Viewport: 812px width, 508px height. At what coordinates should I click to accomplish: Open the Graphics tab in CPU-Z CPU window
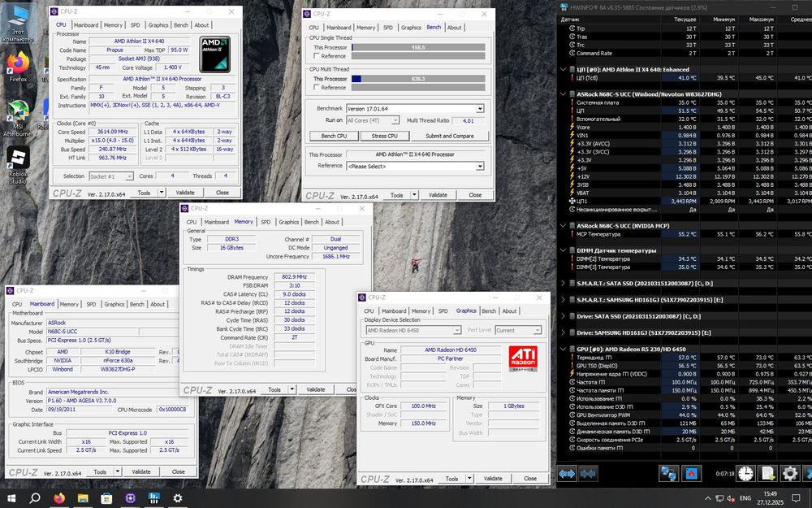click(x=158, y=25)
